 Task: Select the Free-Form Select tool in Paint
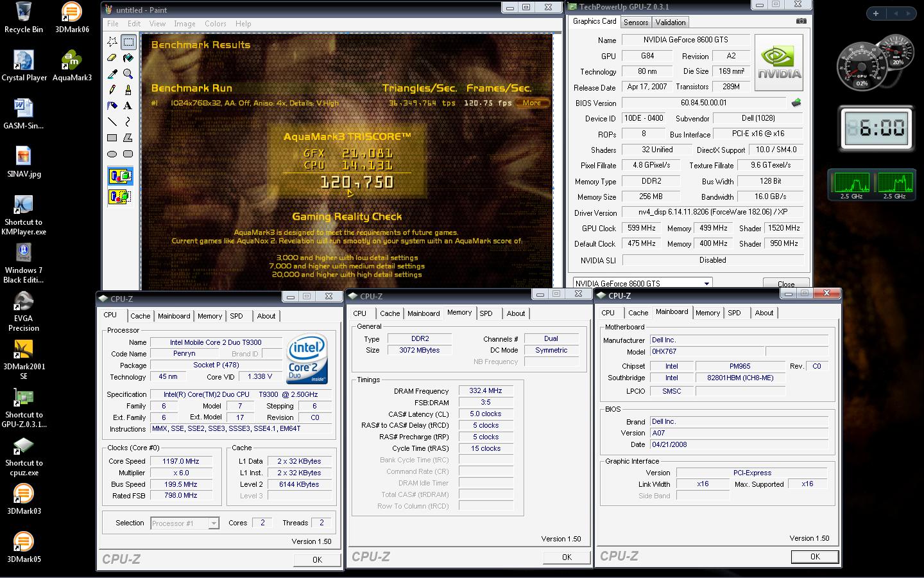click(x=112, y=42)
